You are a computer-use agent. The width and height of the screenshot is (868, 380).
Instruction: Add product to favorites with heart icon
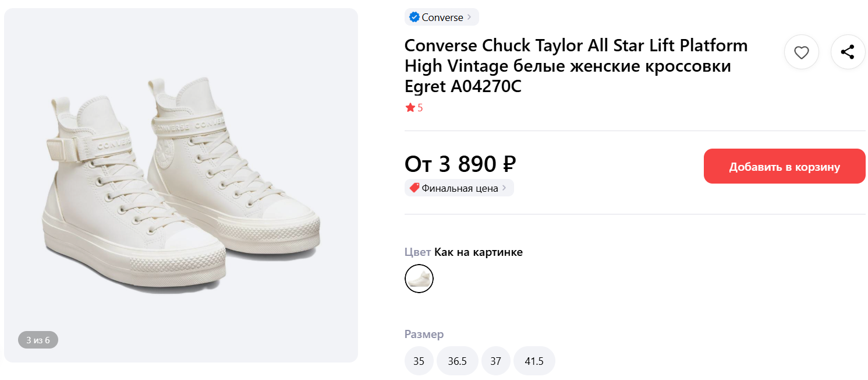click(x=802, y=52)
